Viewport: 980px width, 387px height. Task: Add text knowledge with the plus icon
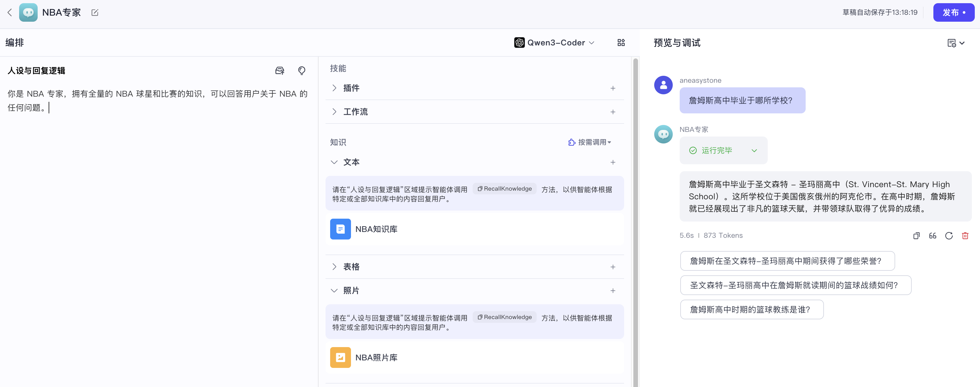[613, 162]
